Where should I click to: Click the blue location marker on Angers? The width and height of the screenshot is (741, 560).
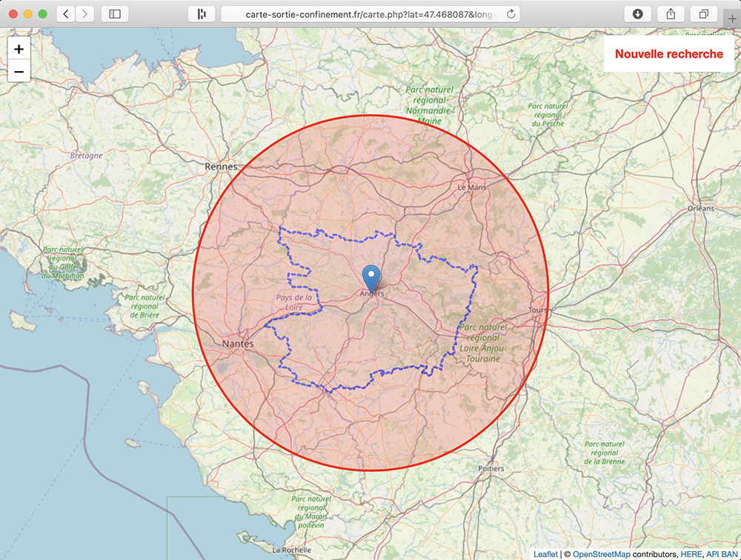[372, 278]
